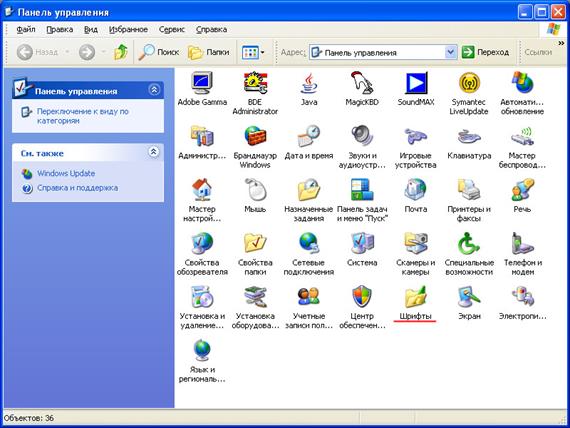Expand the address bar dropdown arrow
Viewport: 570px width, 428px height.
450,52
